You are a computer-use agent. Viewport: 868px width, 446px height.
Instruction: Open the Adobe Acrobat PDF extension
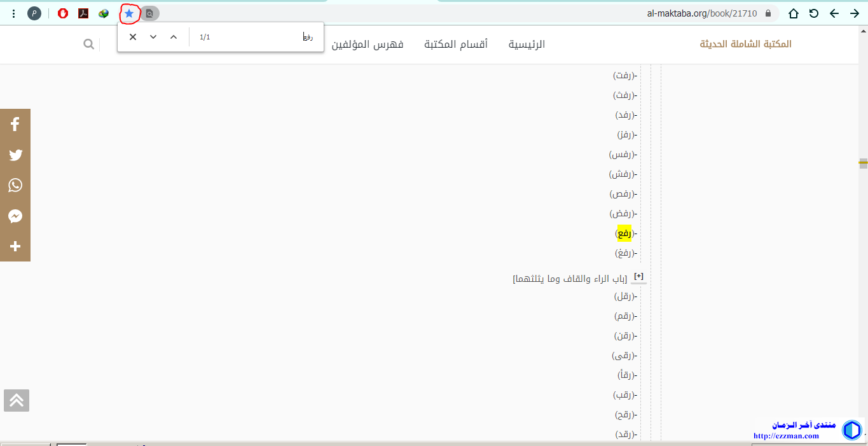pos(83,13)
